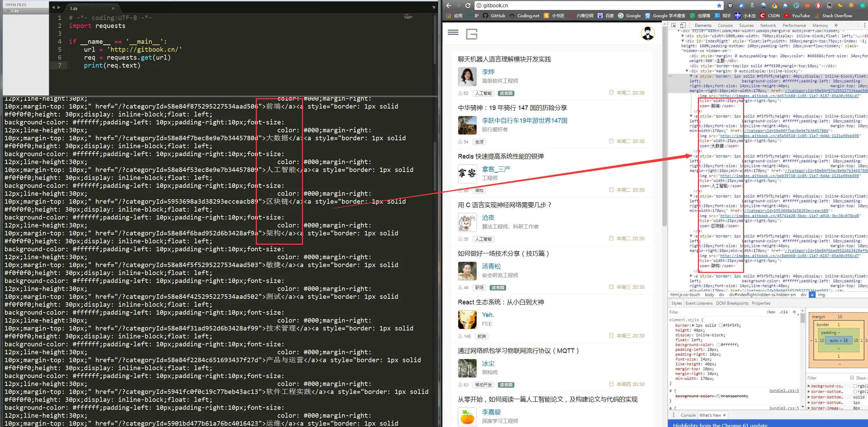Toggle the .cls class editor
The height and width of the screenshot is (427, 868).
784,312
